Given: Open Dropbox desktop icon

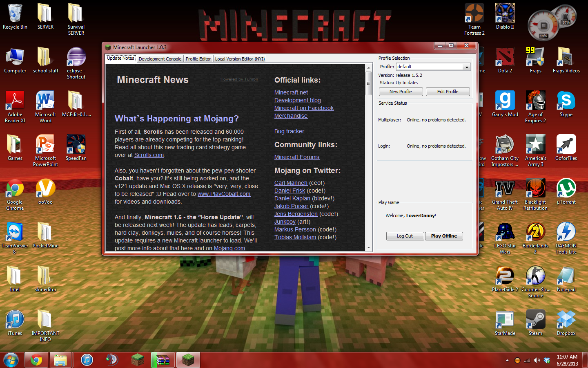Looking at the screenshot, I should [x=566, y=323].
